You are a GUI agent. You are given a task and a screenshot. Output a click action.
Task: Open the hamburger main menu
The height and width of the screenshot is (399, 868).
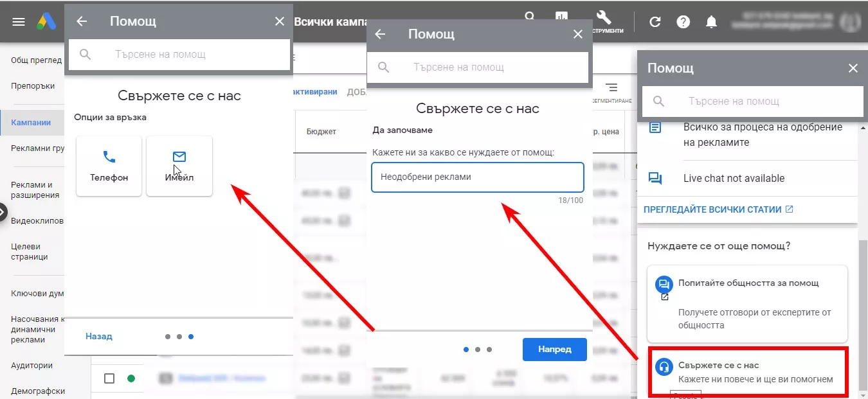19,22
